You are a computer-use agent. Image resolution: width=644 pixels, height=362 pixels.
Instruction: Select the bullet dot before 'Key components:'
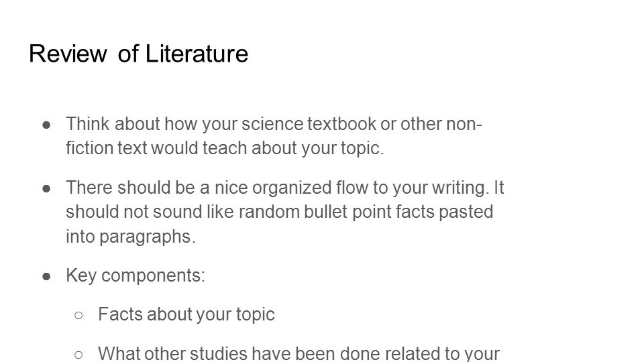coord(46,276)
